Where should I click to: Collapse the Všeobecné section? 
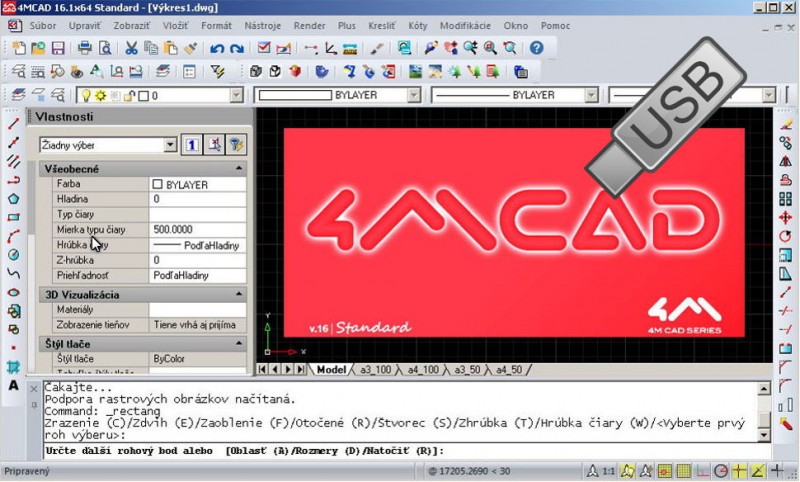239,168
